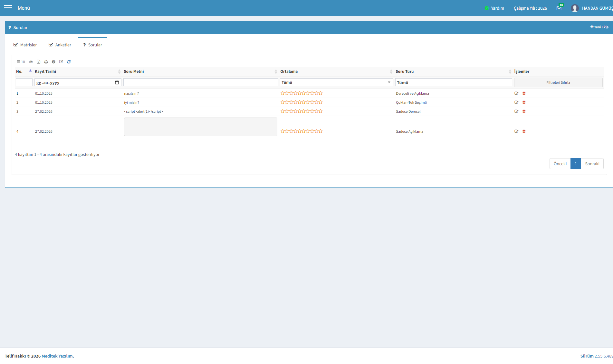The image size is (613, 364).
Task: Open the mail notifications icon
Action: [559, 8]
